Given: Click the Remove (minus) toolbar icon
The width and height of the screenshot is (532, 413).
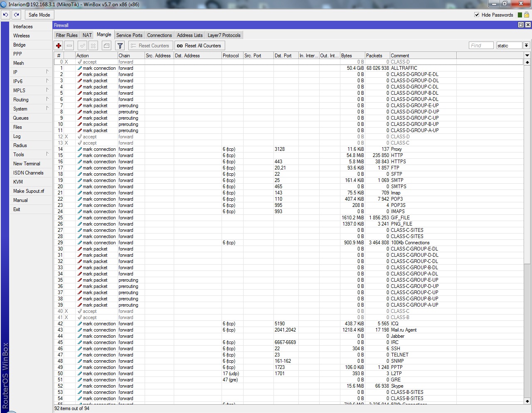Looking at the screenshot, I should 69,46.
